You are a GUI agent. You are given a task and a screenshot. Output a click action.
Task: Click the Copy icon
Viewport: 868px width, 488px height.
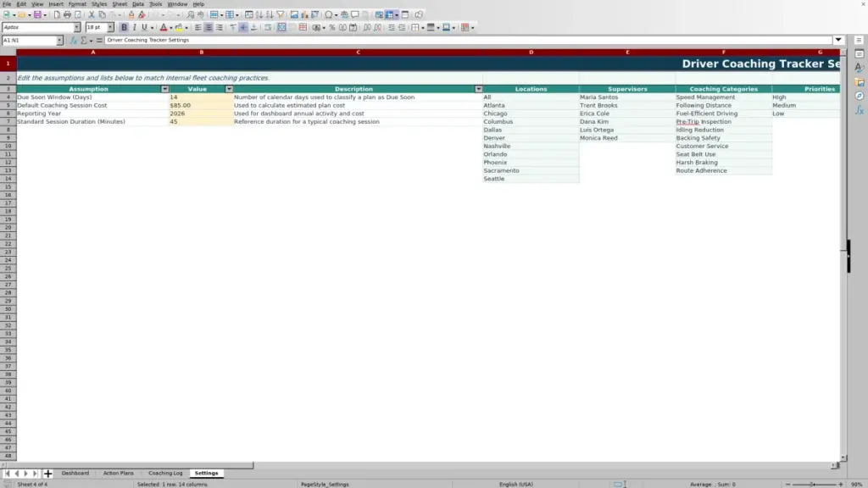tap(102, 14)
